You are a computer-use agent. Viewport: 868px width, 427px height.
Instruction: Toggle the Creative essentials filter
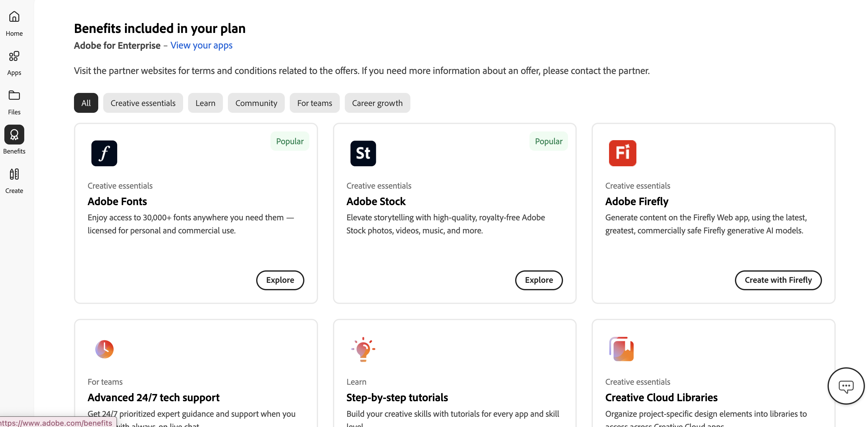(x=143, y=103)
